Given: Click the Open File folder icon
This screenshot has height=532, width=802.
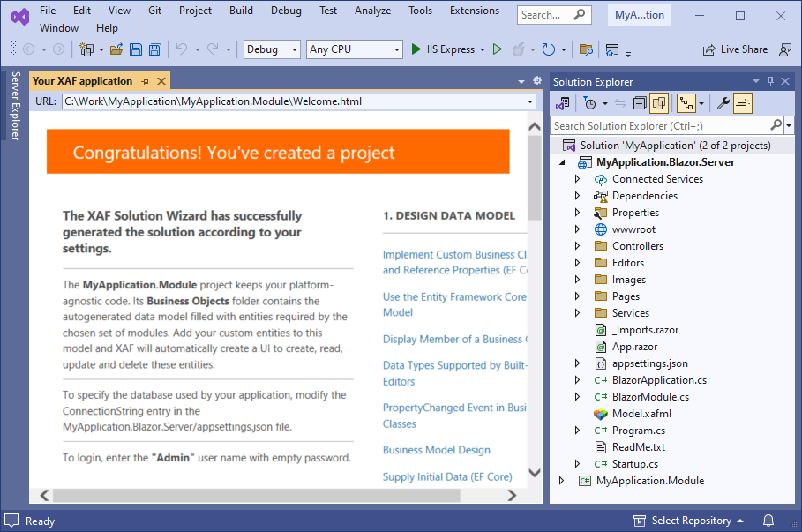Looking at the screenshot, I should [116, 49].
